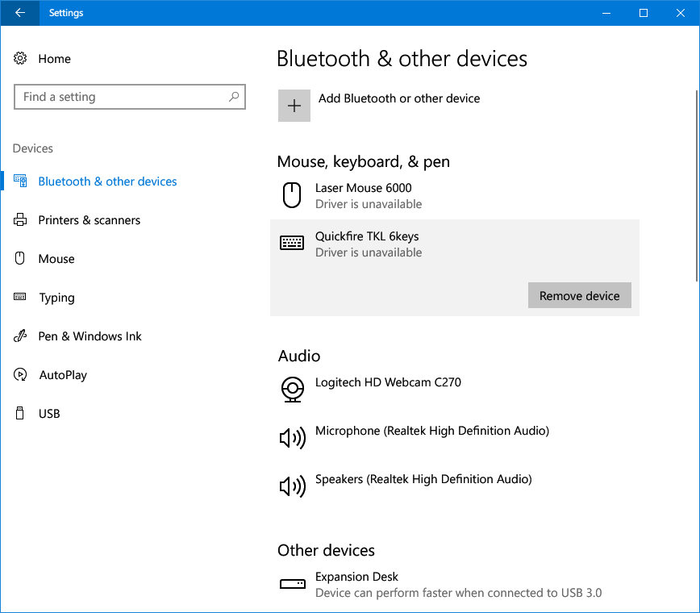Click the Mouse sidebar icon
This screenshot has height=613, width=700.
[x=20, y=258]
